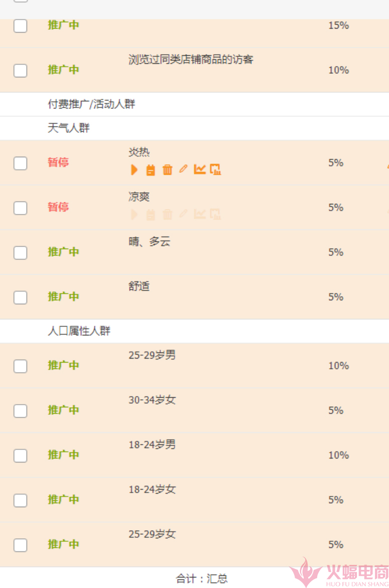Click the faded trash icon in 凉爽 row
This screenshot has width=389, height=588.
pyautogui.click(x=168, y=214)
